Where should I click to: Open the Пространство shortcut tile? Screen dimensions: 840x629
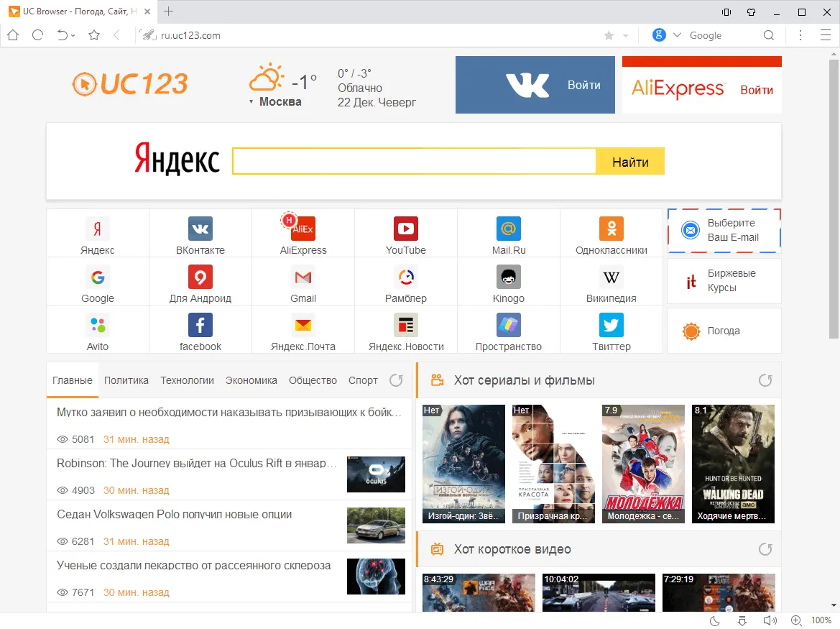509,331
